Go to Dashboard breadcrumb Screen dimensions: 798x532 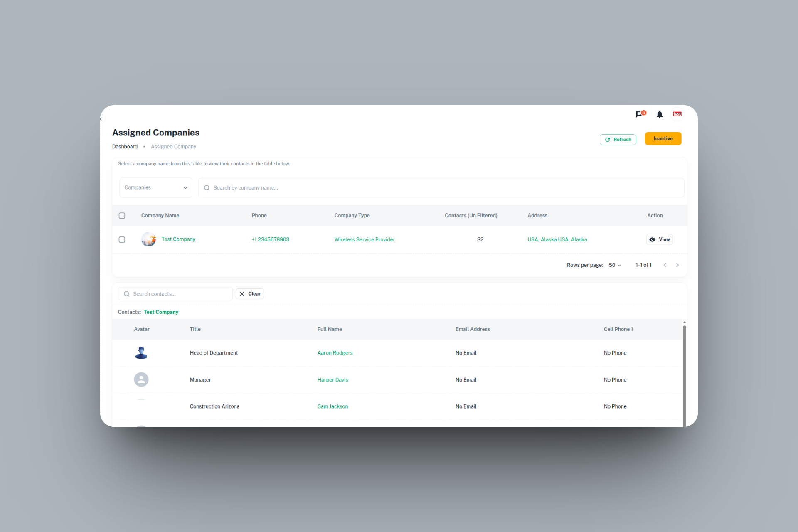[x=125, y=147]
